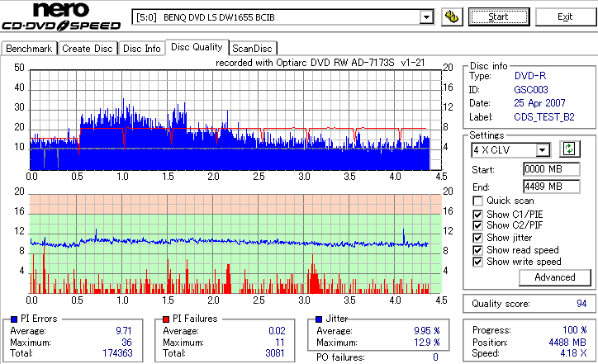
Task: Click the Progress value 100 %
Action: point(575,330)
